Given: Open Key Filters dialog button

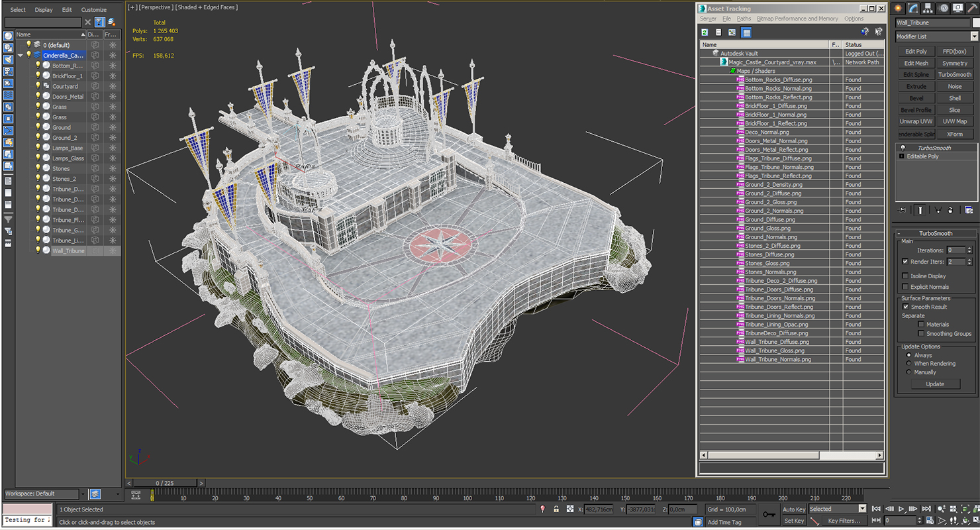Looking at the screenshot, I should click(843, 521).
